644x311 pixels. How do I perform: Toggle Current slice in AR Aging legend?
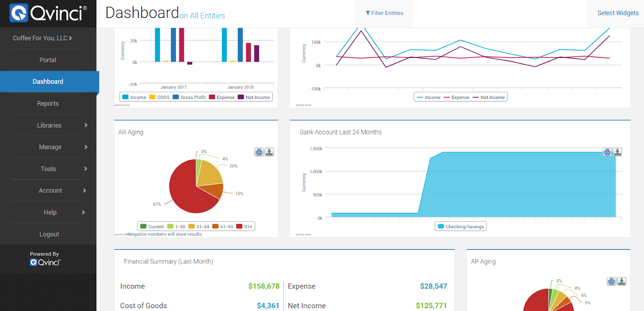tap(152, 227)
